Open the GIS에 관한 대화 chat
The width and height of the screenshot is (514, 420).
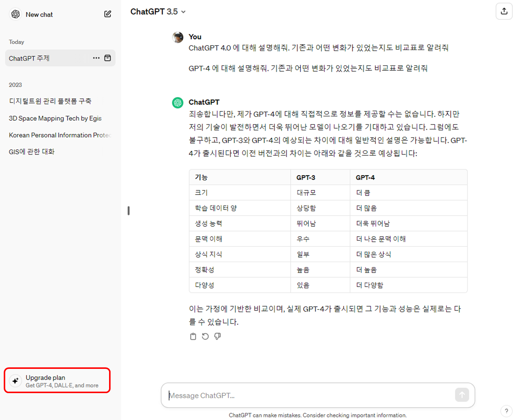[x=32, y=152]
